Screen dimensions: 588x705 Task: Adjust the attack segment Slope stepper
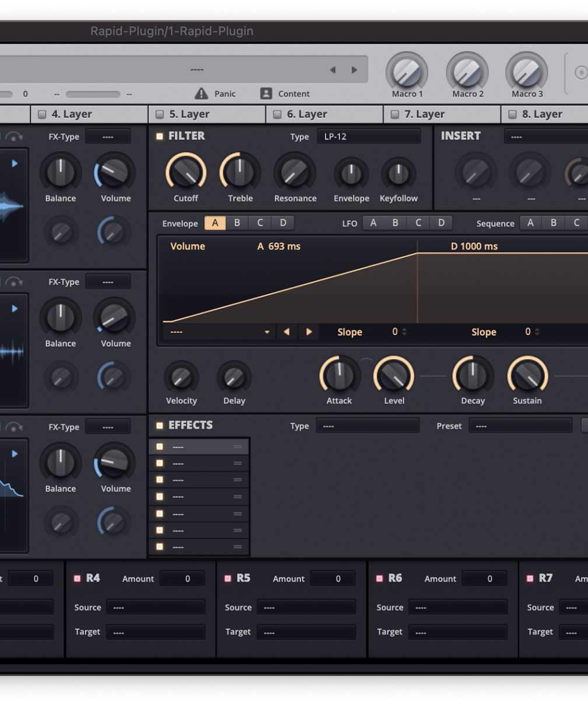click(404, 332)
